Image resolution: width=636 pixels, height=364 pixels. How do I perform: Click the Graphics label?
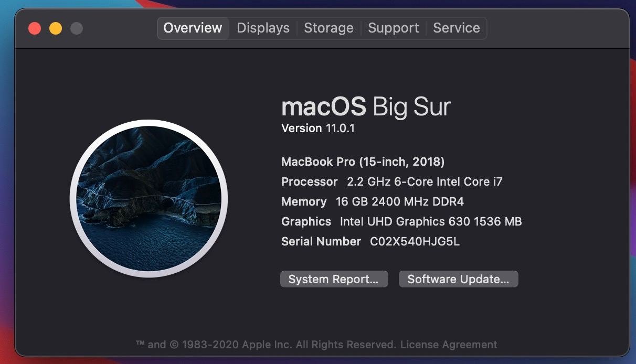306,221
